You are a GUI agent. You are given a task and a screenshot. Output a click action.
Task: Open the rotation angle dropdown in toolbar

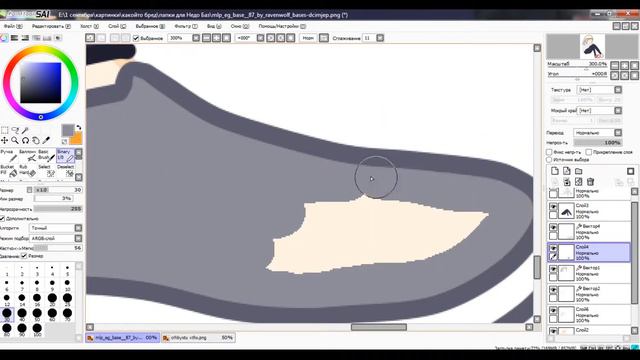260,38
